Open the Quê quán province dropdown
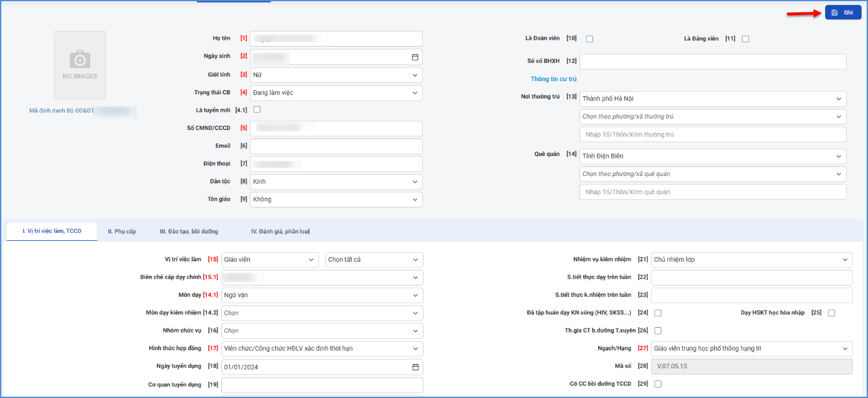The image size is (868, 398). (713, 156)
